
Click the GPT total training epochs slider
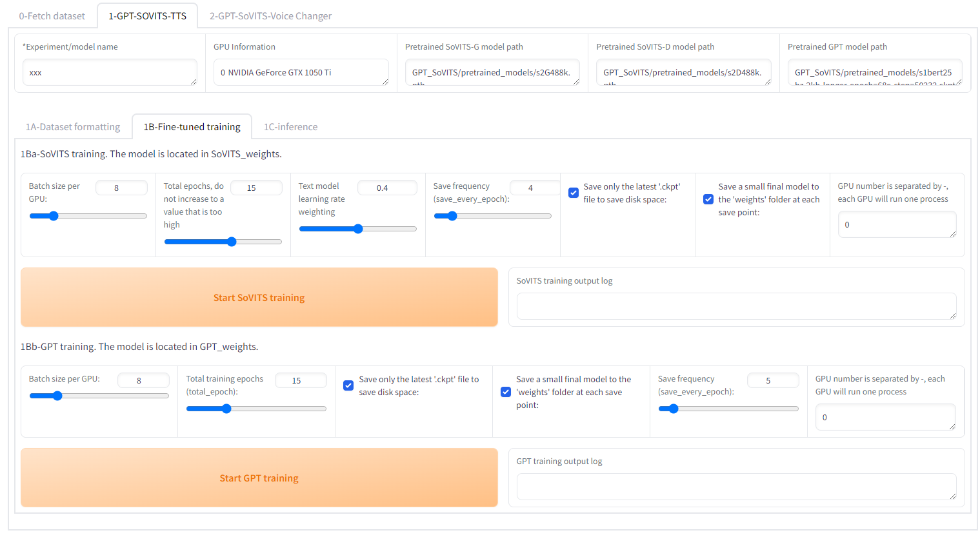pos(256,409)
